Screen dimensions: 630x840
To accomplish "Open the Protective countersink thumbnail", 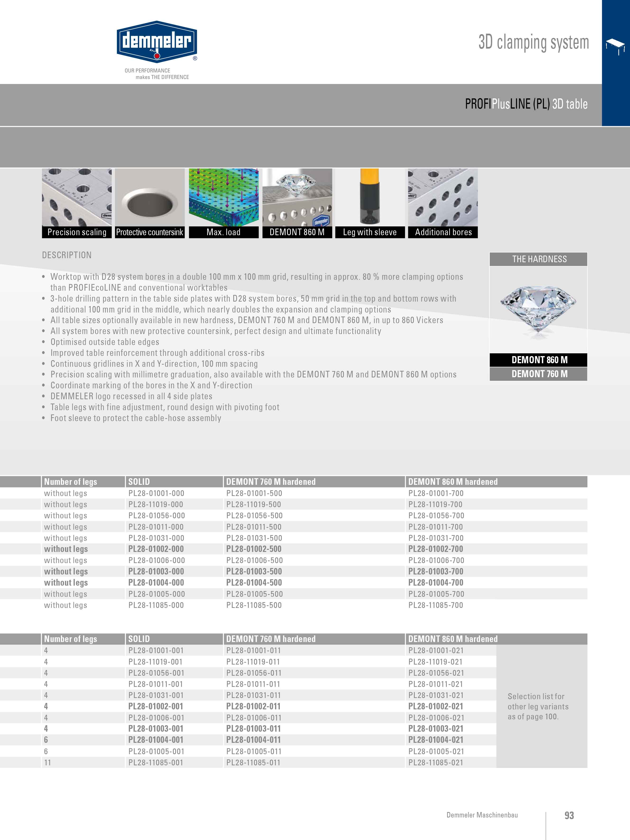I will (150, 203).
